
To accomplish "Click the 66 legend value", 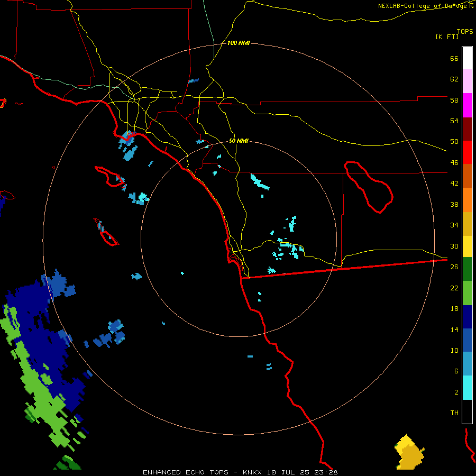I will coord(454,58).
